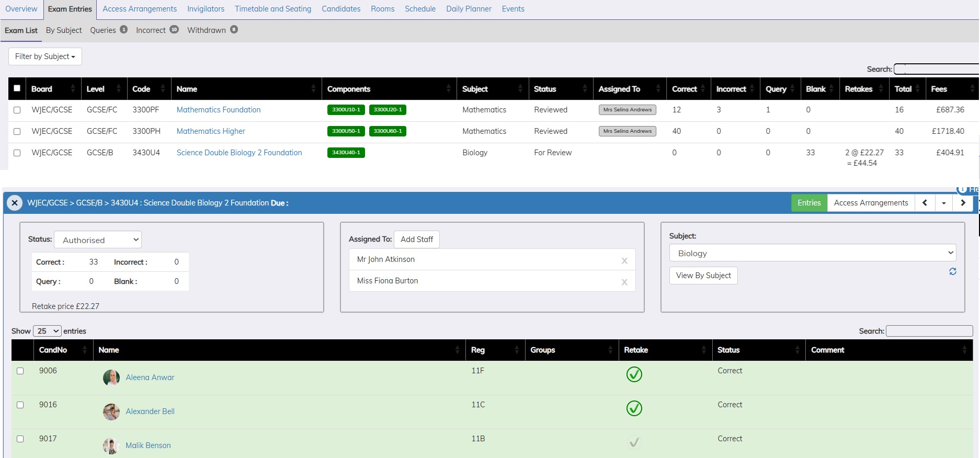Click the 3430U40-1 component badge
980x458 pixels.
pos(346,153)
